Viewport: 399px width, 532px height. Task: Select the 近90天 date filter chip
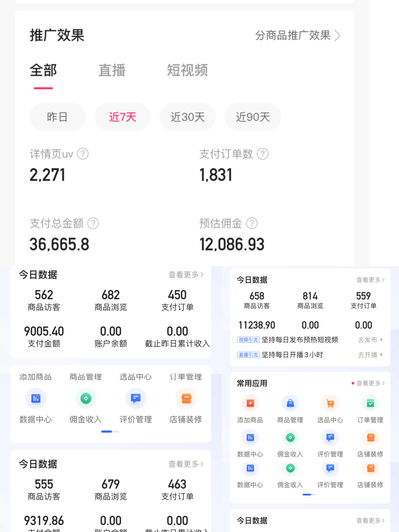coord(253,117)
